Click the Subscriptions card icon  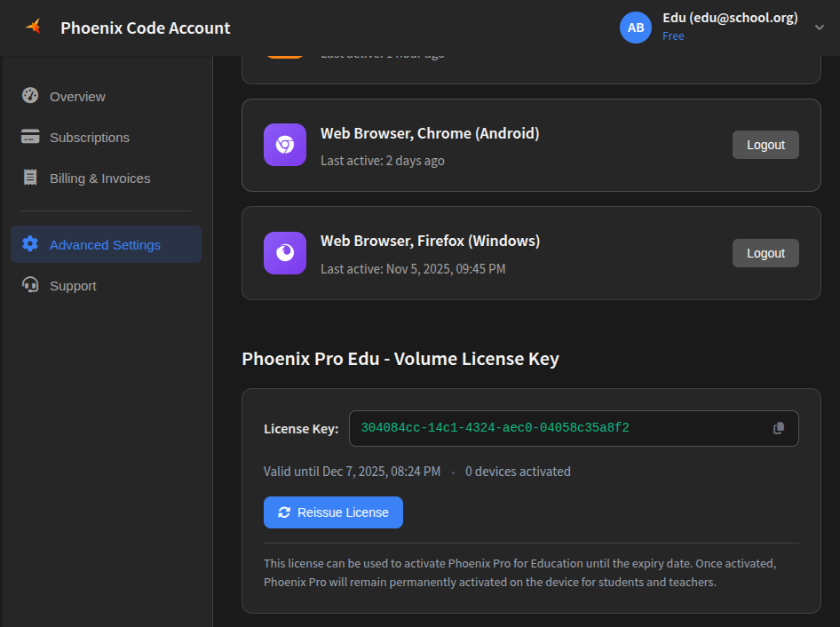click(x=30, y=137)
